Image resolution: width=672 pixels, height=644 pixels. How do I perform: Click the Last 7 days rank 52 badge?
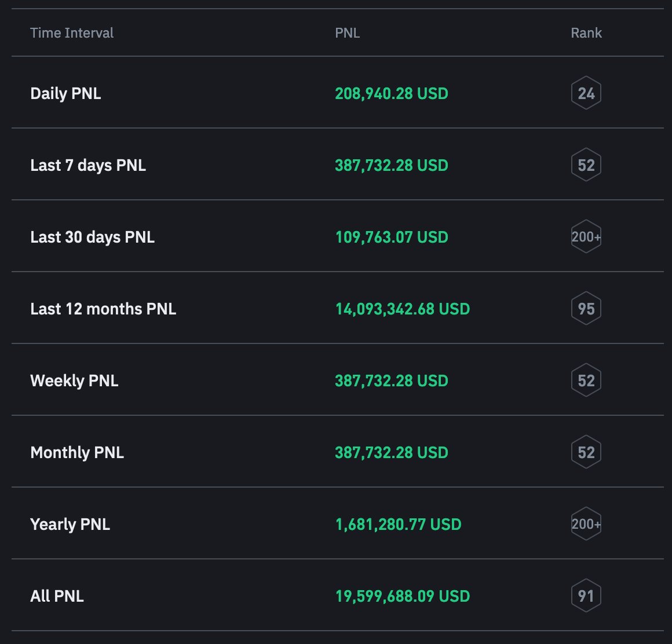tap(586, 165)
